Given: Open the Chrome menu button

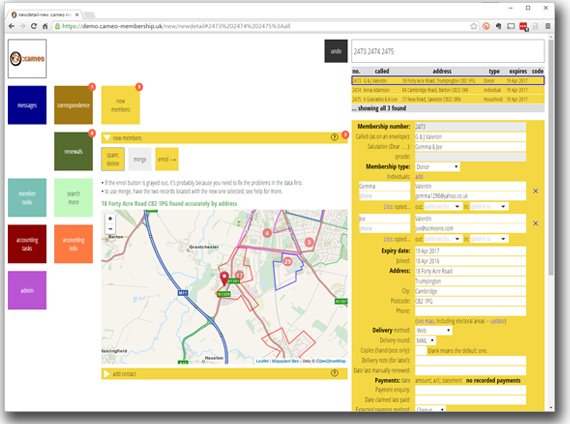Looking at the screenshot, I should 547,26.
